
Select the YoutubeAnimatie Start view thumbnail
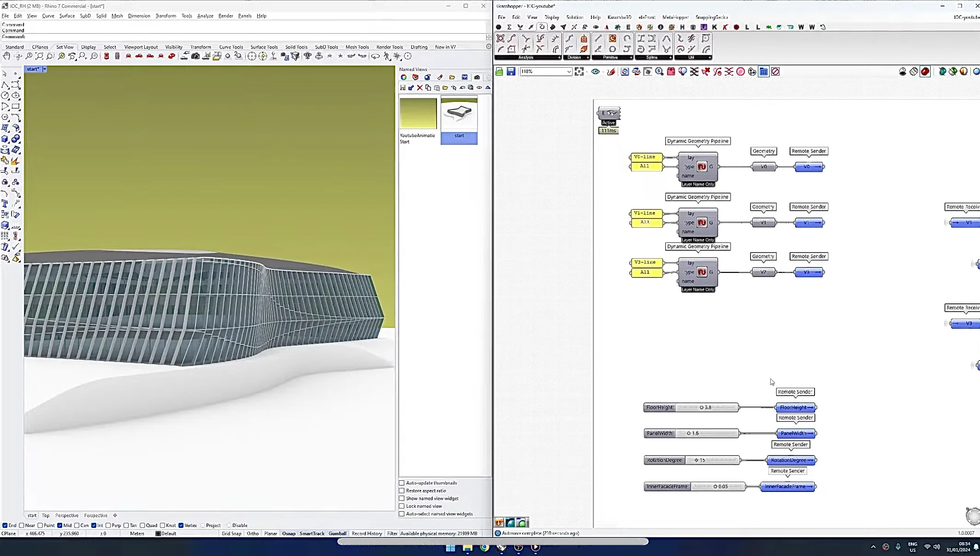418,113
